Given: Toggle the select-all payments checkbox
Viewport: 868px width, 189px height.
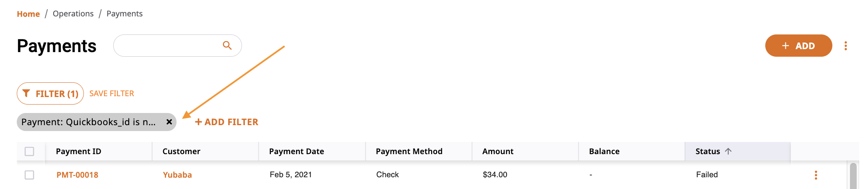Looking at the screenshot, I should click(29, 151).
